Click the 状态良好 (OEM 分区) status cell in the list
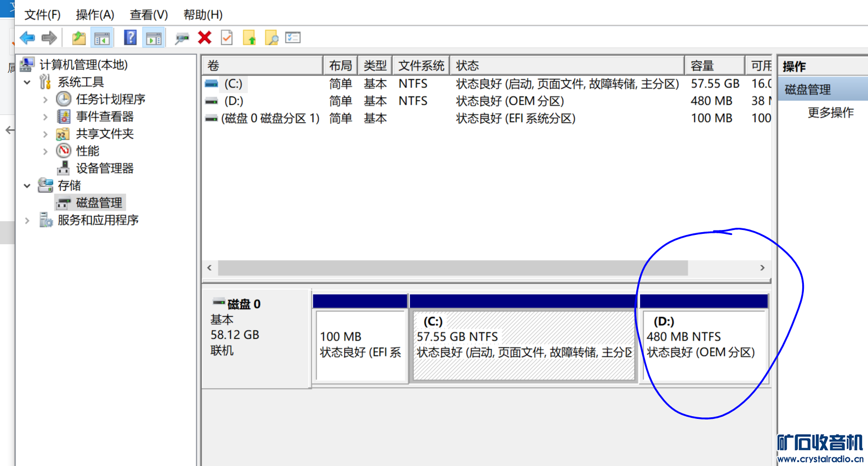Viewport: 868px width, 466px height. 510,101
